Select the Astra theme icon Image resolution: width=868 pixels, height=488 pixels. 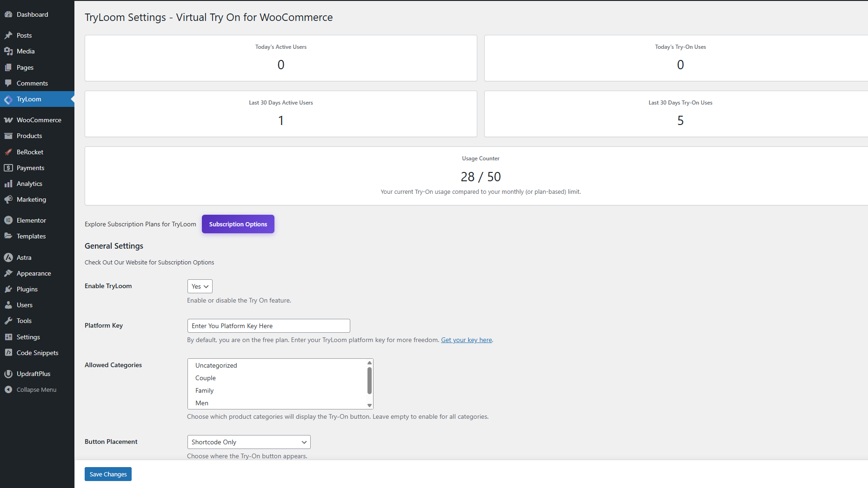point(8,257)
